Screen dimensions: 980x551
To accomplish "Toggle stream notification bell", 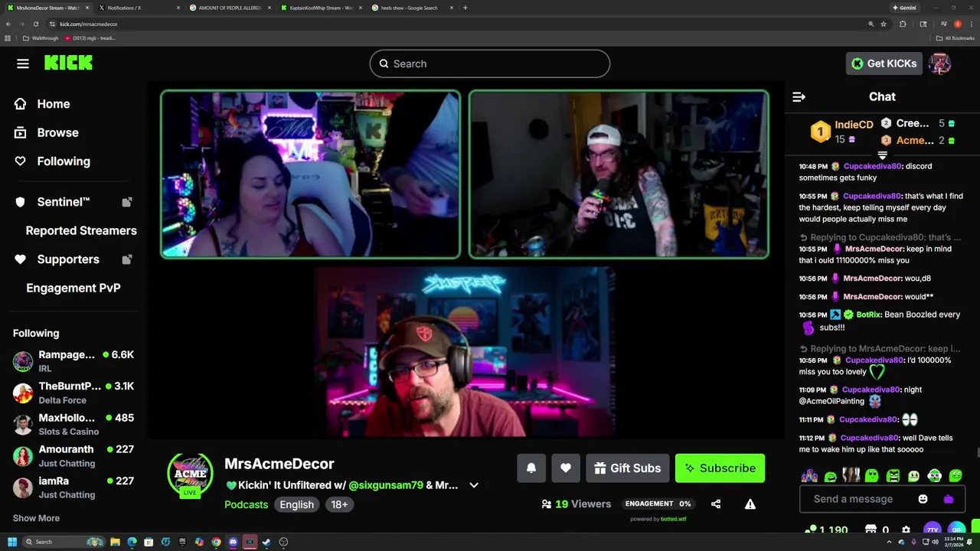I will tap(531, 468).
